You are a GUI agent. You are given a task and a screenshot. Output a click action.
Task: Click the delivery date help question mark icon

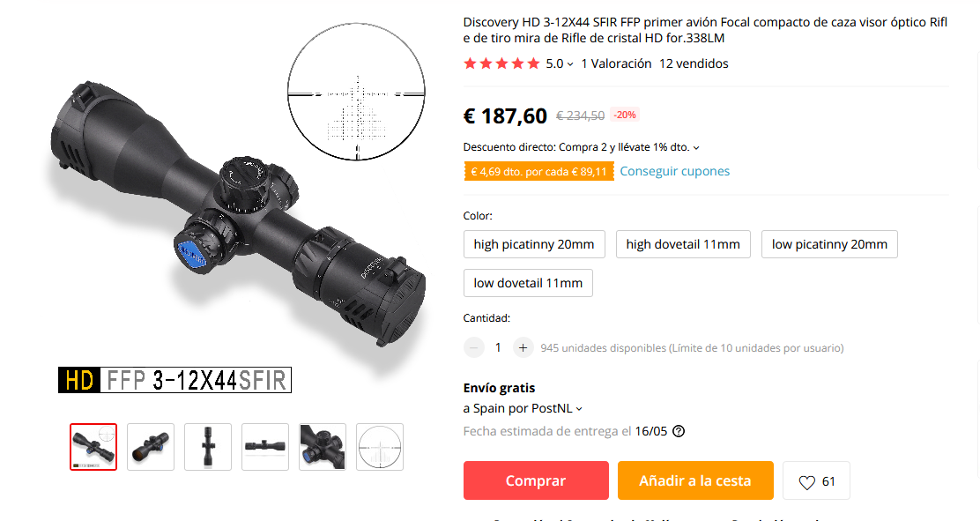tap(678, 431)
